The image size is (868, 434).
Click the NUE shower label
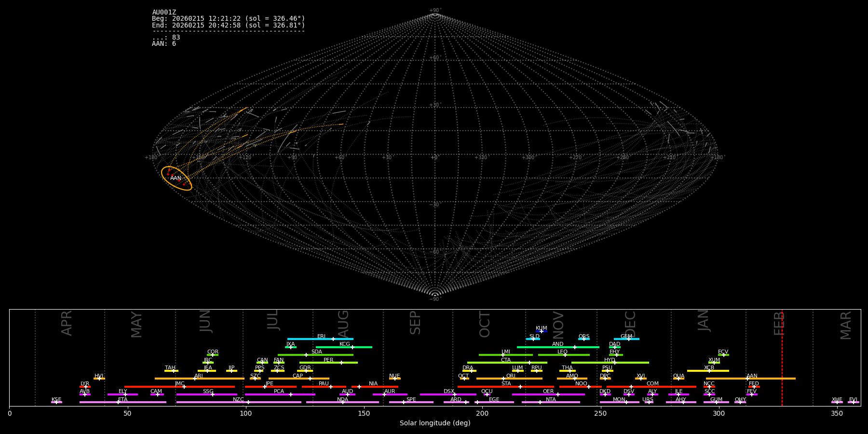click(394, 376)
